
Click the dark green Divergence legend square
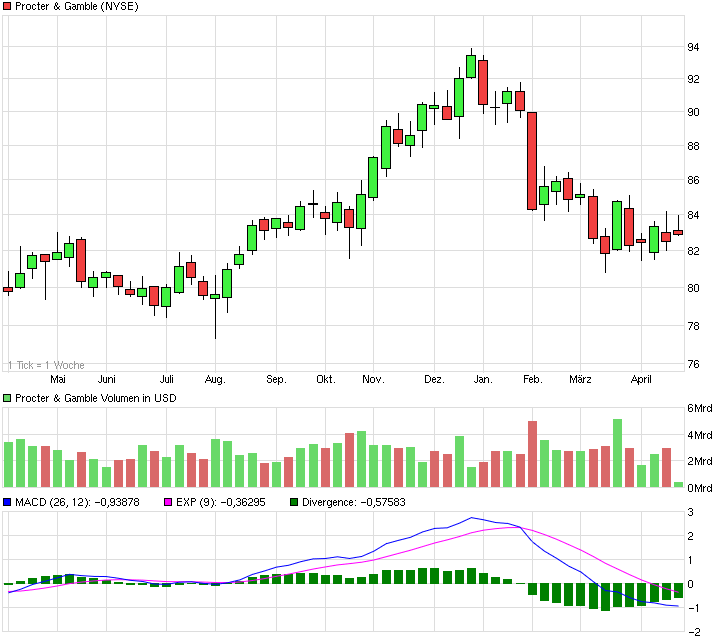pyautogui.click(x=294, y=502)
